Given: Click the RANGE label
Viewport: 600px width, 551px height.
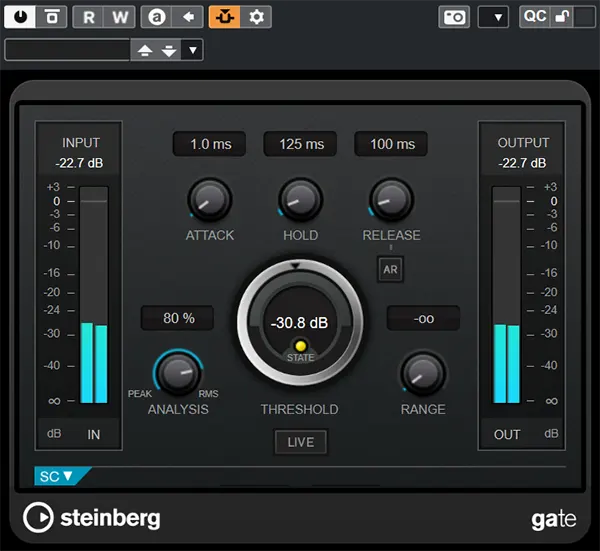Looking at the screenshot, I should [x=423, y=409].
